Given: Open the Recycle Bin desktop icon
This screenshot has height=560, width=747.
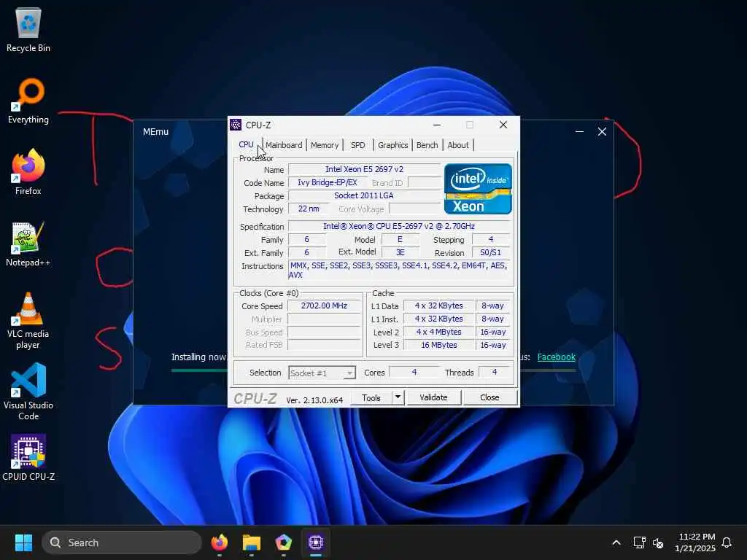Looking at the screenshot, I should tap(28, 29).
